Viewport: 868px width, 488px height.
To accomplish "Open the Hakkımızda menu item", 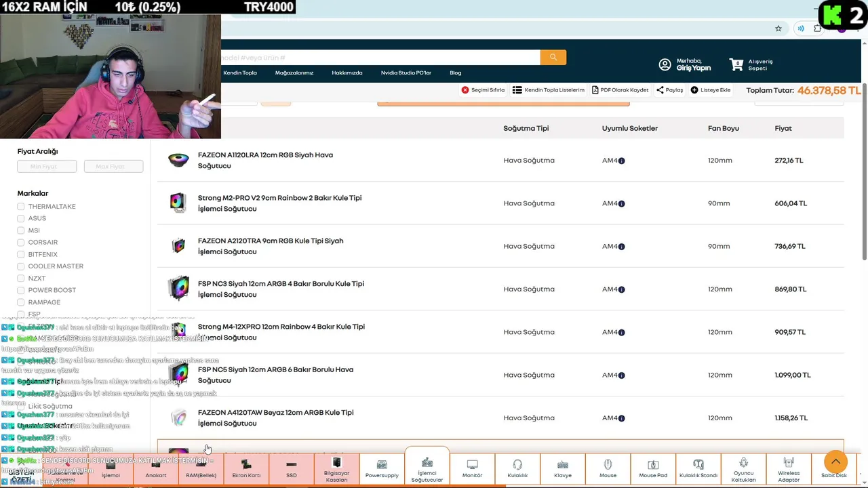I will click(347, 73).
